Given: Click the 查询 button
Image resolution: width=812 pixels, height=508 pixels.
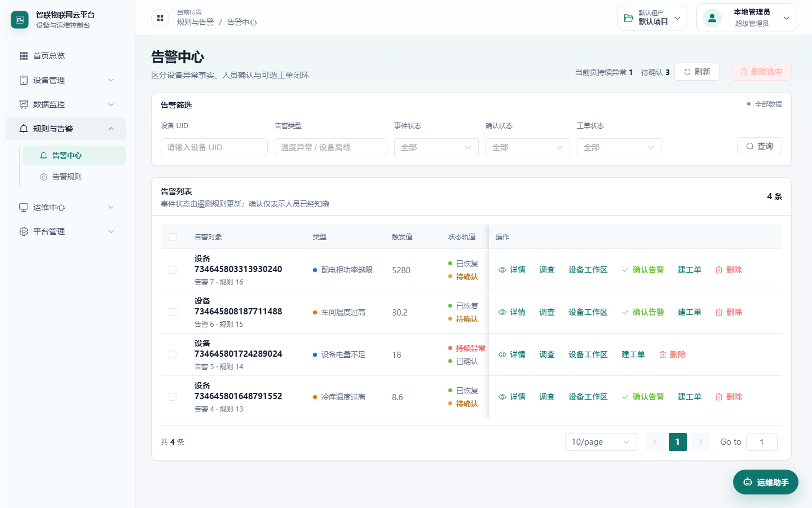Looking at the screenshot, I should click(x=760, y=146).
